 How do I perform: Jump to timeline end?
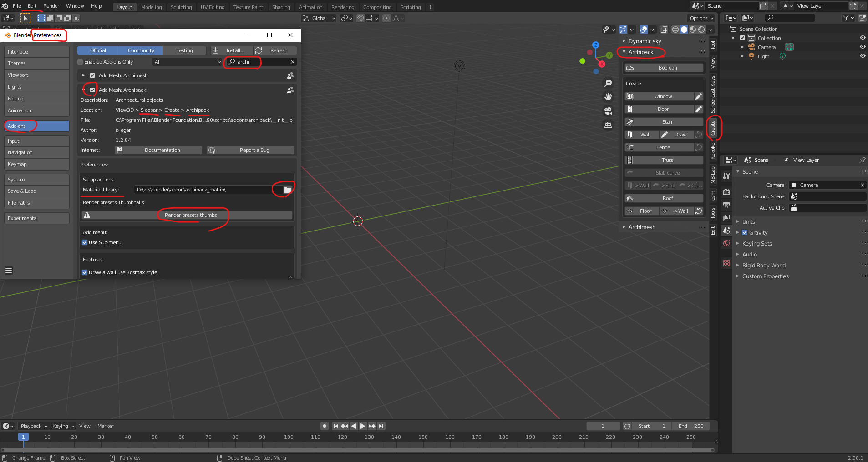pos(381,426)
